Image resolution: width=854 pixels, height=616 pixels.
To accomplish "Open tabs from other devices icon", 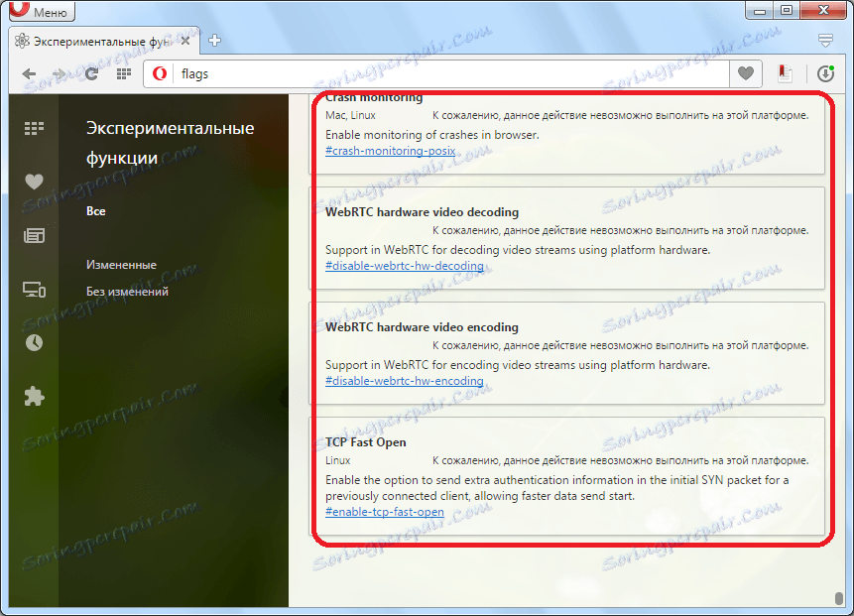I will pyautogui.click(x=34, y=289).
